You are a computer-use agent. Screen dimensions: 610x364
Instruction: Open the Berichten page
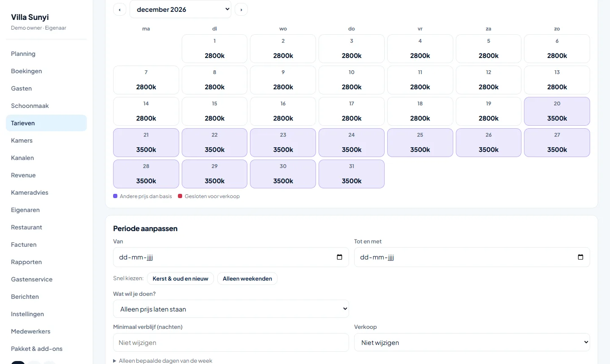(46, 297)
